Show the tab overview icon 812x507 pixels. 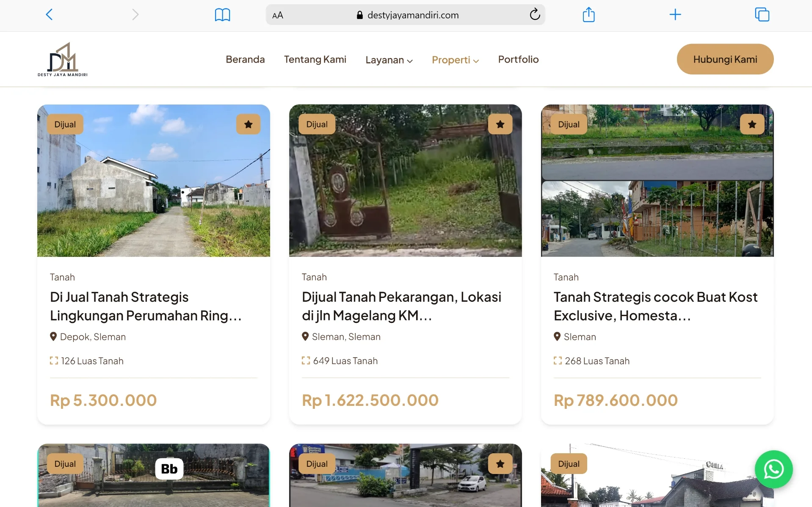pyautogui.click(x=762, y=15)
